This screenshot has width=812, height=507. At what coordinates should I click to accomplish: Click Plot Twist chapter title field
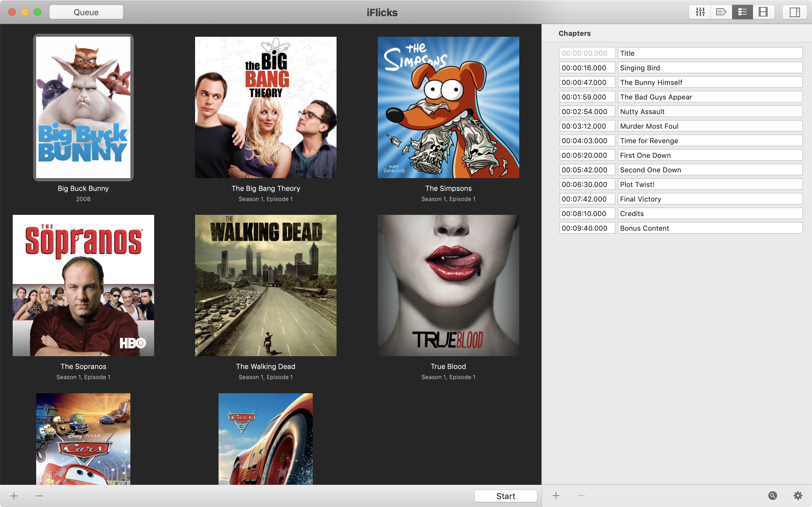click(x=709, y=184)
